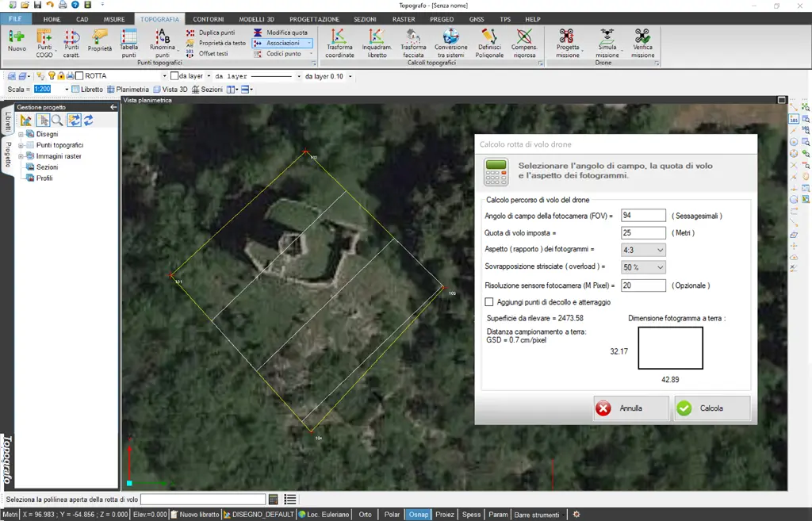Click Duplica punti command
The width and height of the screenshot is (812, 521).
point(211,32)
